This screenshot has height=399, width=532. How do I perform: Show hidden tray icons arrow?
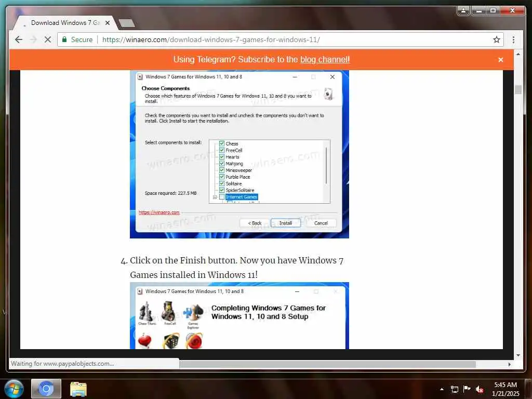442,389
